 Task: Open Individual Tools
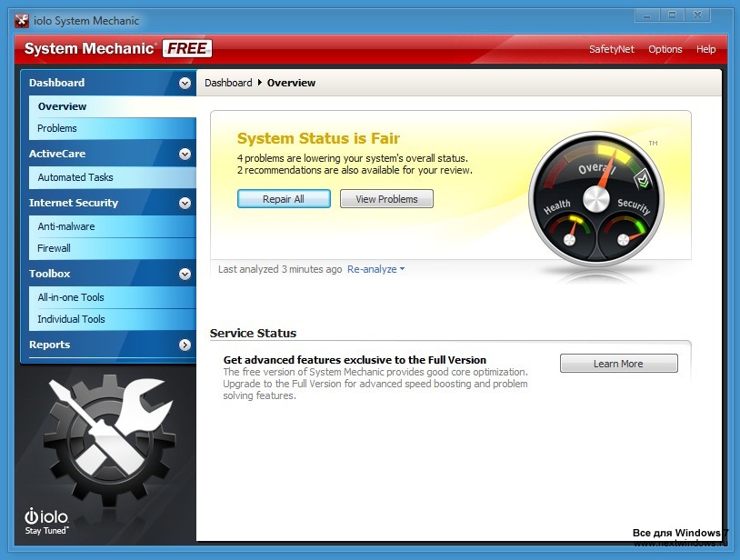pos(113,319)
